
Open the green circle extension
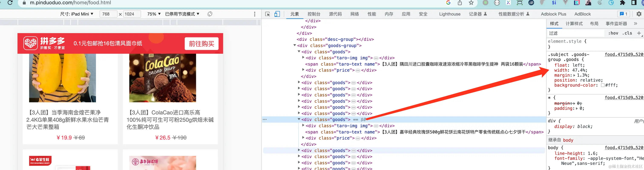pos(485,3)
